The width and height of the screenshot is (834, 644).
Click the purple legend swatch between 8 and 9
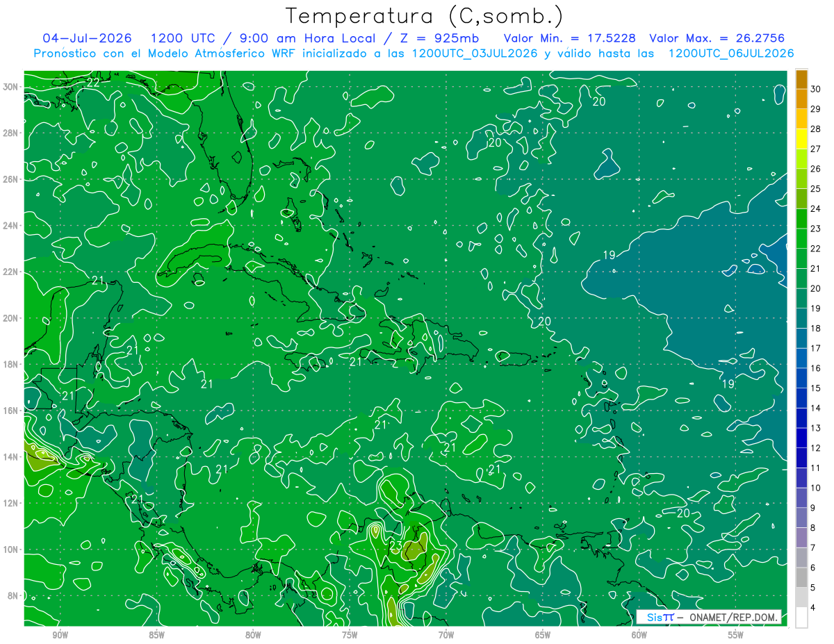801,518
